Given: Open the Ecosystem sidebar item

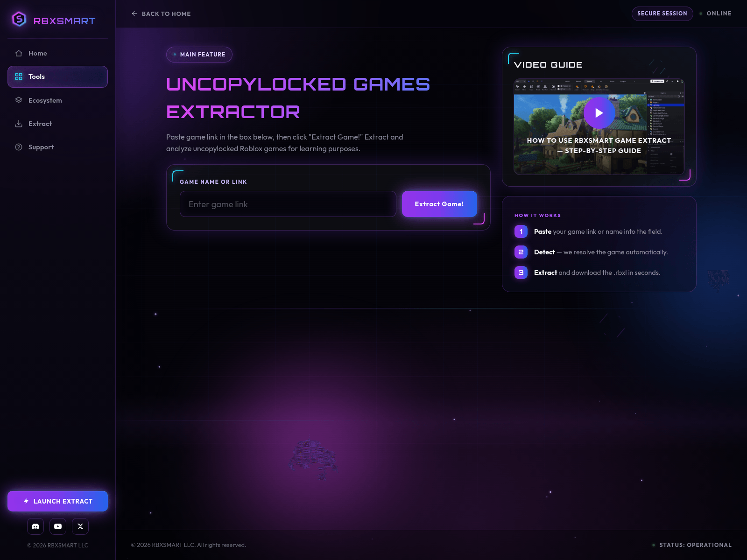Looking at the screenshot, I should (57, 100).
